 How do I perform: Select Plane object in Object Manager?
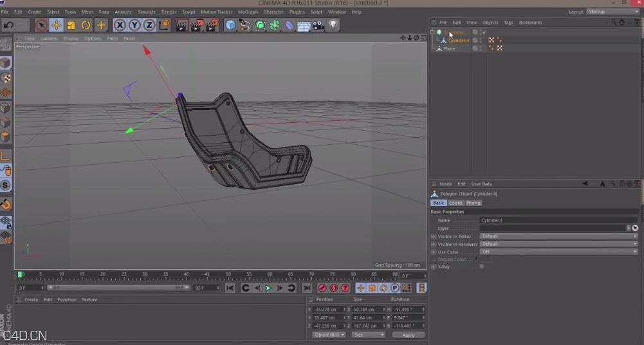pyautogui.click(x=449, y=48)
